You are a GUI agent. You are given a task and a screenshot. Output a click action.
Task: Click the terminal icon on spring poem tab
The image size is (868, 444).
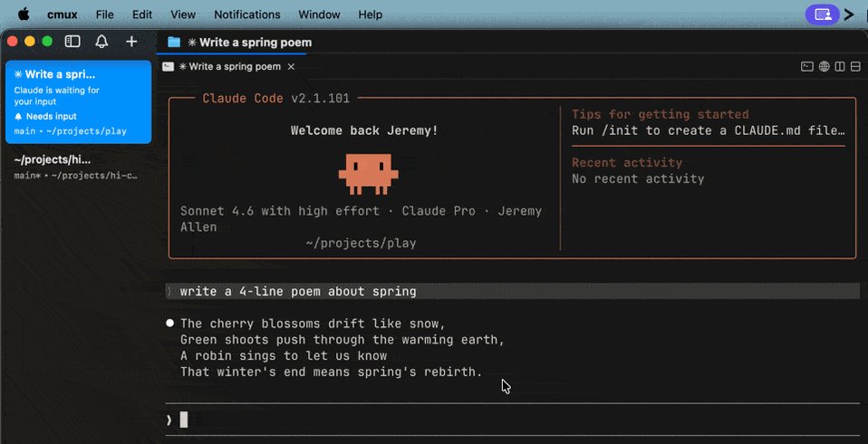[168, 66]
